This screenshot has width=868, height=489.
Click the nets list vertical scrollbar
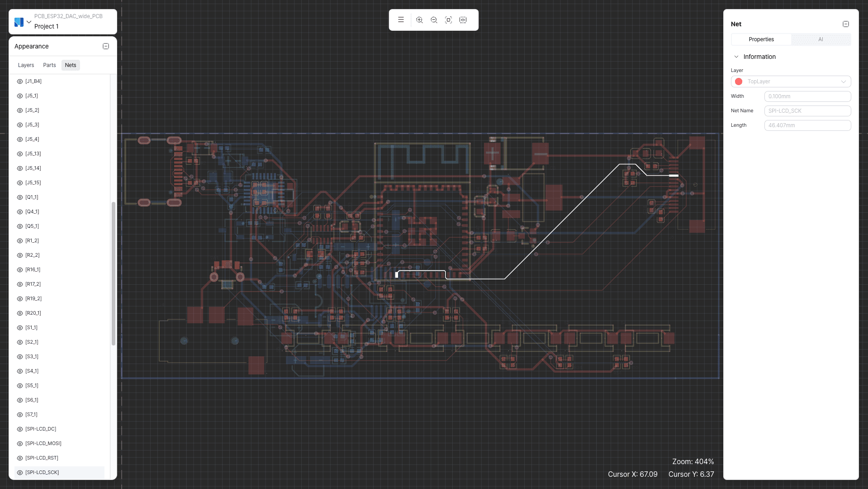[113, 274]
